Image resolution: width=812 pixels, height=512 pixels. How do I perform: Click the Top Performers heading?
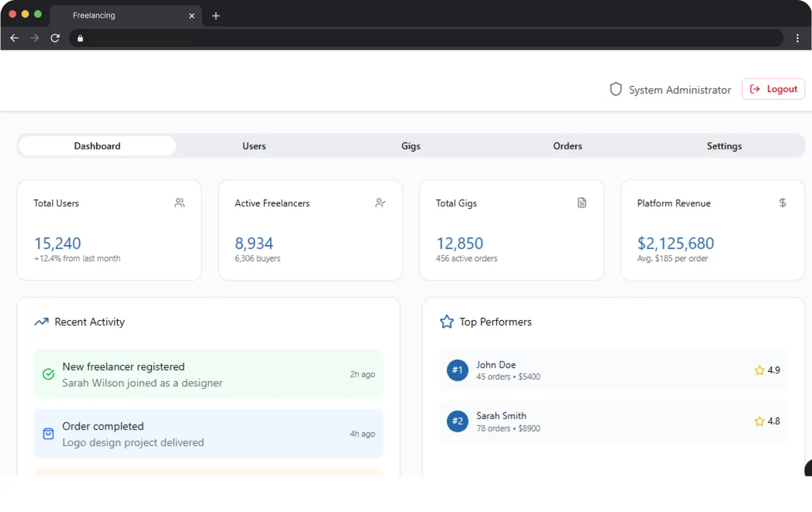[x=496, y=322]
